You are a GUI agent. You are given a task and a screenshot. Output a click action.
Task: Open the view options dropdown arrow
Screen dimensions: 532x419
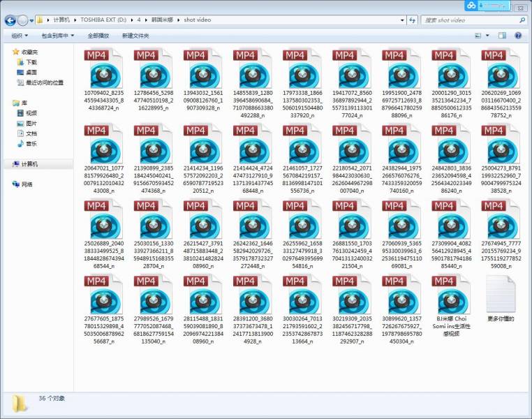coord(487,35)
